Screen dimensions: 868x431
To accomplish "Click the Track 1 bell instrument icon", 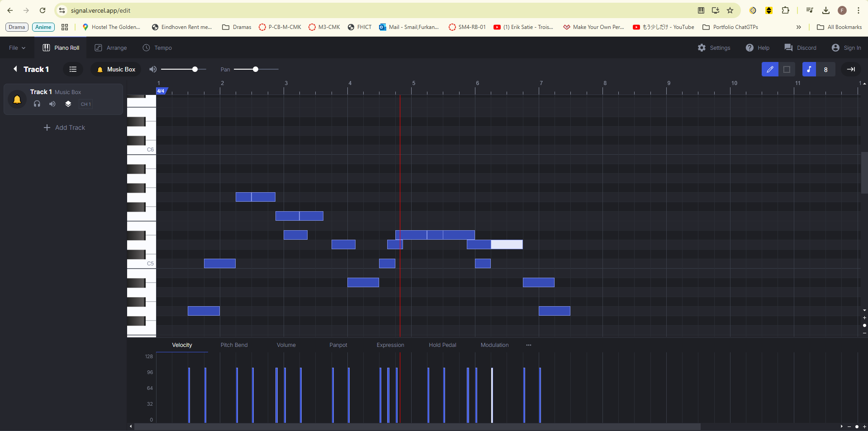I will point(17,99).
